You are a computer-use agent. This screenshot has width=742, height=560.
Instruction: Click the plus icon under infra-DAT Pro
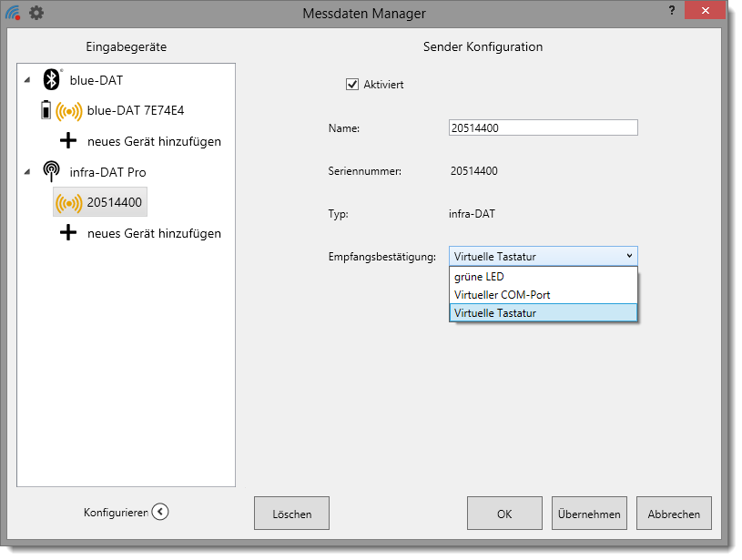pos(67,233)
